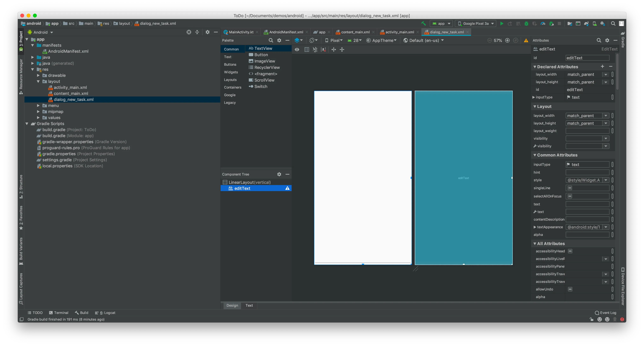Click the hint attribute input field
The image size is (644, 346).
(x=587, y=173)
